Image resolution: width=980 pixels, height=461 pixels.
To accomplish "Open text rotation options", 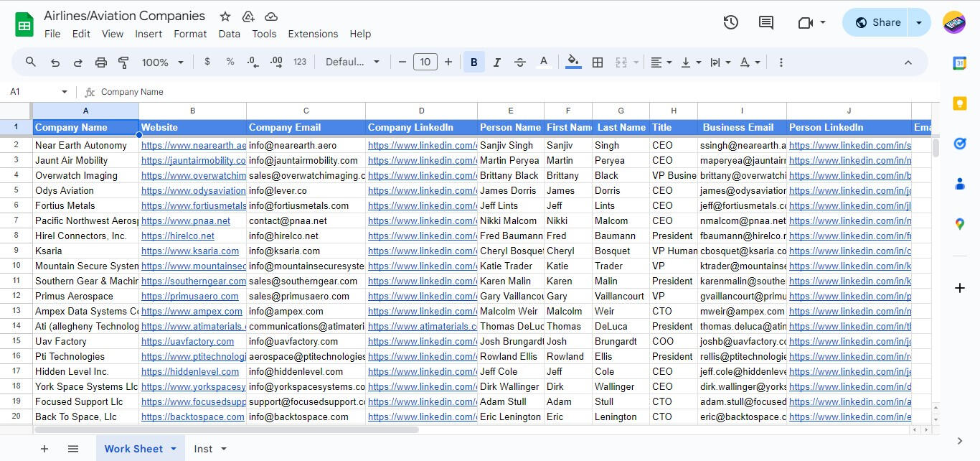I will tap(750, 62).
